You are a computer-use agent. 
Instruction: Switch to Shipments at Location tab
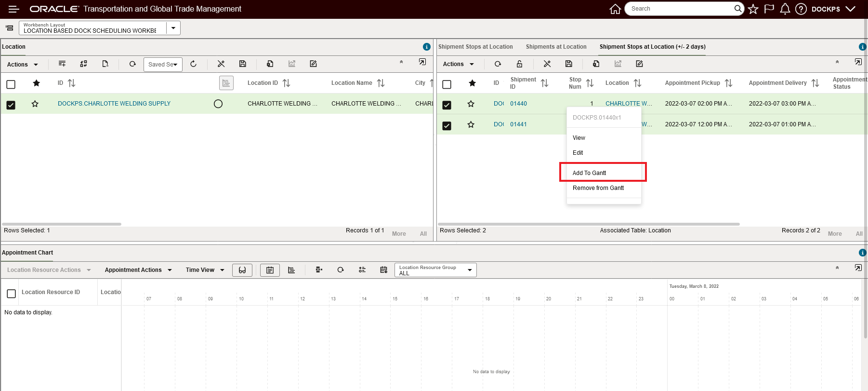pos(556,47)
